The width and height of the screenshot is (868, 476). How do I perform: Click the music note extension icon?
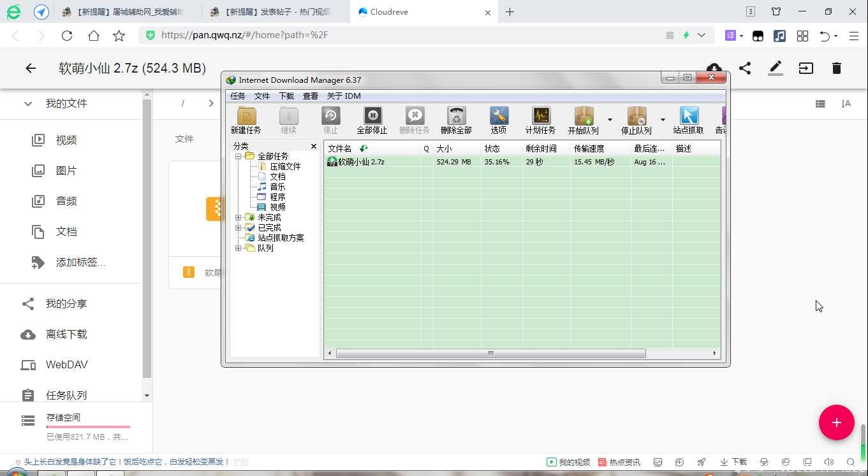tap(779, 36)
